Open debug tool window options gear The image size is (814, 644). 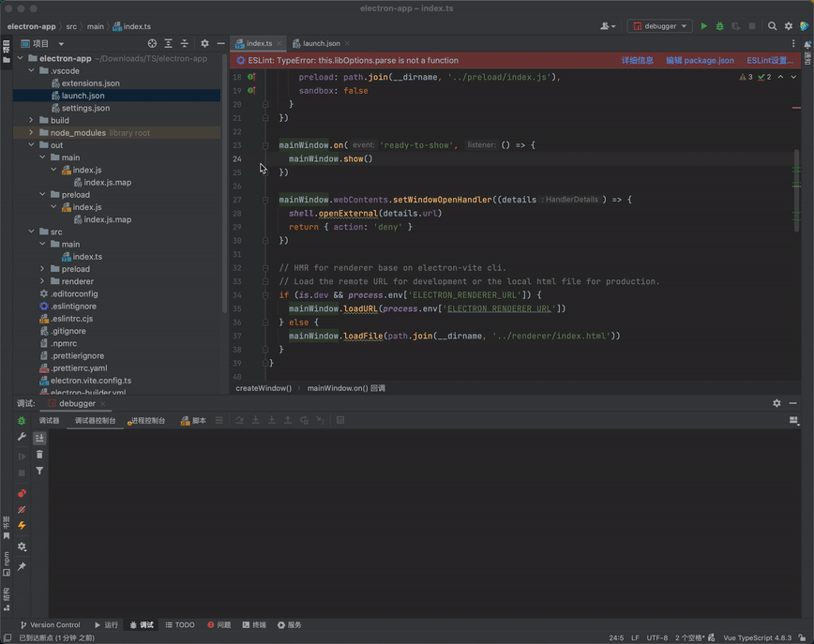tap(776, 403)
